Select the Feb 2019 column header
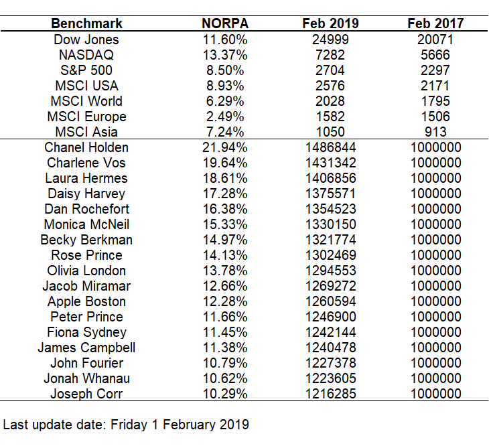The height and width of the screenshot is (448, 489). click(x=330, y=23)
